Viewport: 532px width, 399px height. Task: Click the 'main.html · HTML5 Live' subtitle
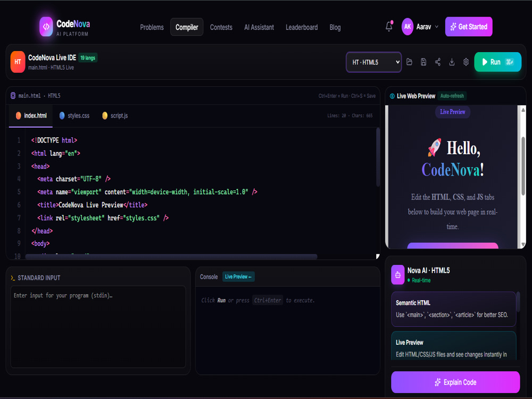point(51,68)
